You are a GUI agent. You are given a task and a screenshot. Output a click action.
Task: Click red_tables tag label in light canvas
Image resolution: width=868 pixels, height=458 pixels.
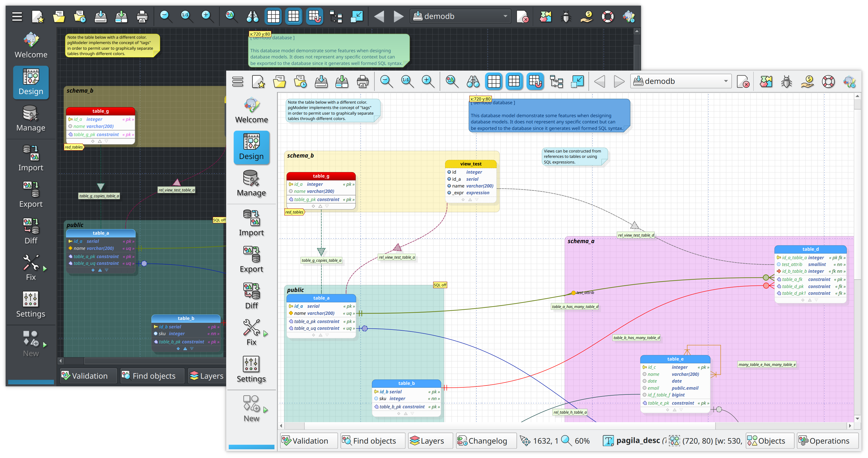[x=294, y=212]
